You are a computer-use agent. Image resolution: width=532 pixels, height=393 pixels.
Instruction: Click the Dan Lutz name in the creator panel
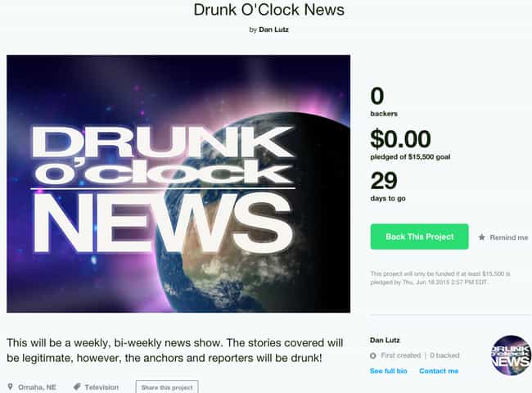(x=385, y=340)
